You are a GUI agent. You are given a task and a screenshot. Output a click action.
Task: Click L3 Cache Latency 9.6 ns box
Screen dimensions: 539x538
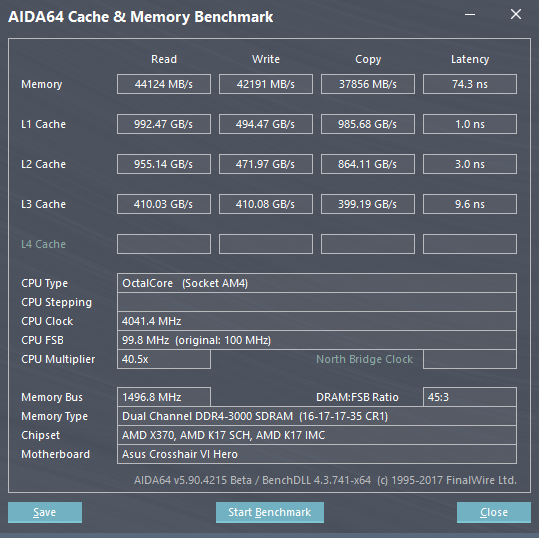(470, 204)
